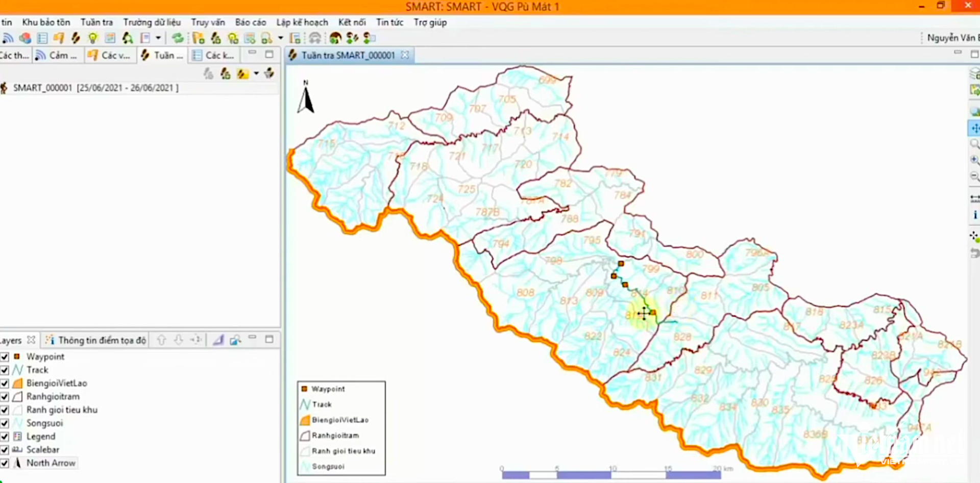This screenshot has width=980, height=483.
Task: Toggle the Songsuoi layer visibility checkbox
Action: coord(5,423)
